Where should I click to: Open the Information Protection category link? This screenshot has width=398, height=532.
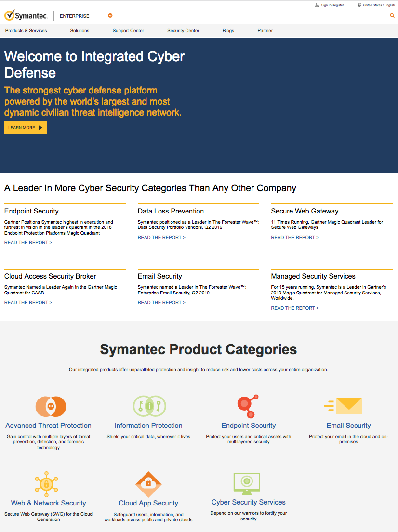pyautogui.click(x=148, y=426)
